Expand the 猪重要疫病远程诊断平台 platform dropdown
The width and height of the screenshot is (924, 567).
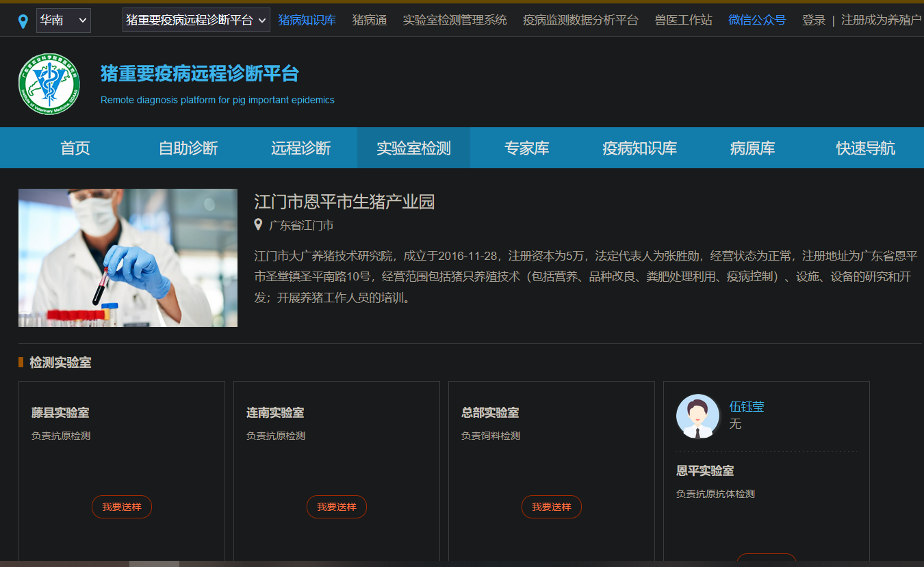click(196, 21)
